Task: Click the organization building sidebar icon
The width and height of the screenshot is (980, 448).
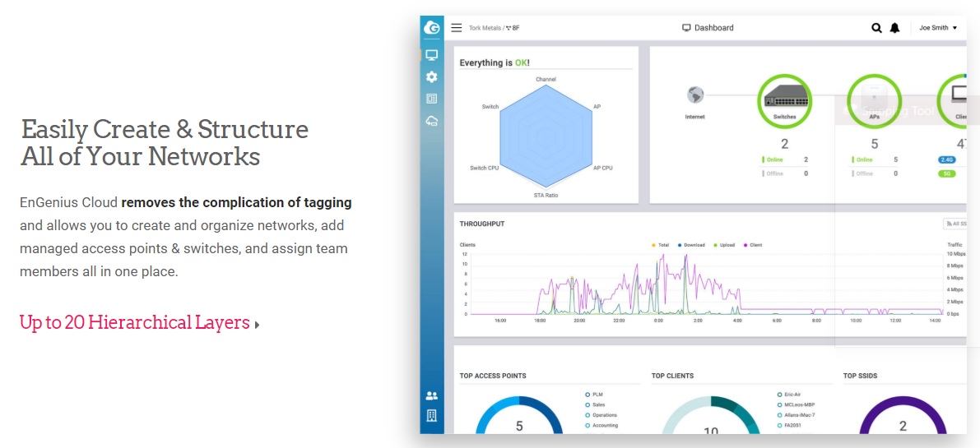Action: point(431,416)
